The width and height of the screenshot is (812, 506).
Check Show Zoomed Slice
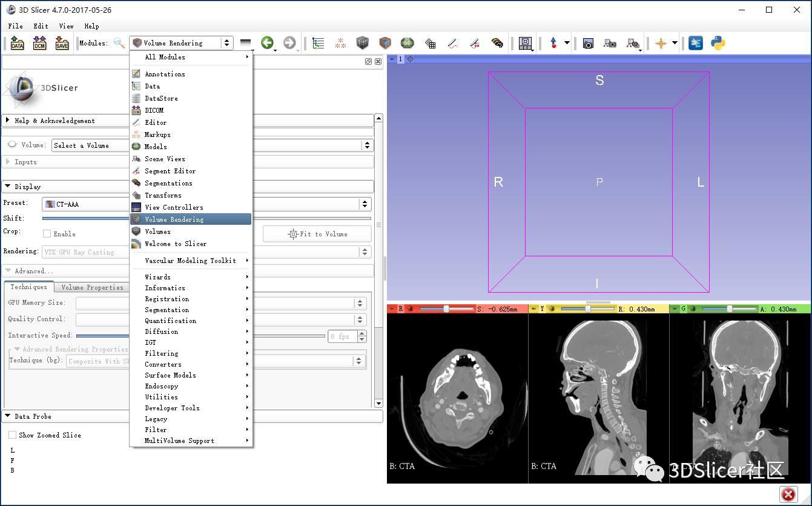pos(12,434)
